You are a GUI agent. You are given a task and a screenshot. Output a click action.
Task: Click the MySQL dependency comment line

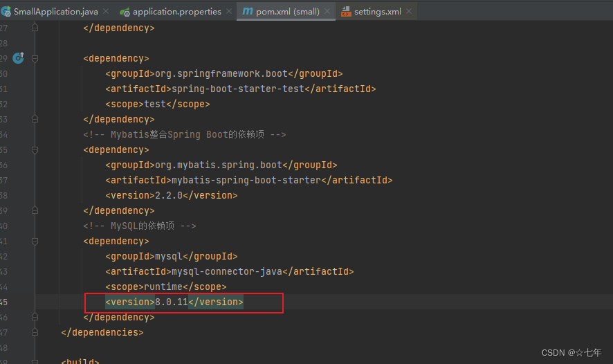(140, 226)
